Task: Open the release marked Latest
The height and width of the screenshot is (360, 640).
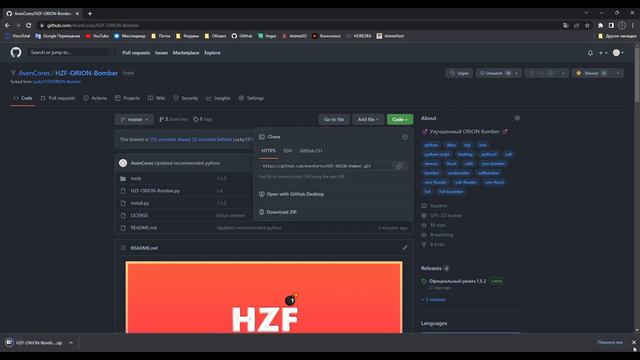Action: [458, 281]
